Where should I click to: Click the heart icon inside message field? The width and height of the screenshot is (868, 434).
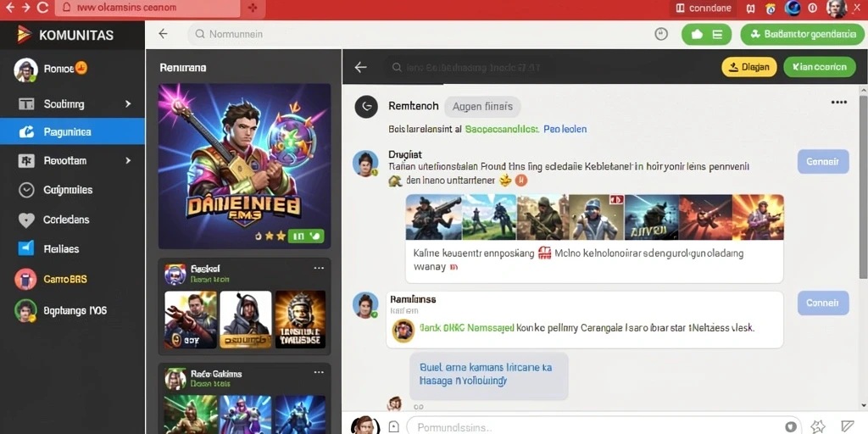click(x=791, y=427)
